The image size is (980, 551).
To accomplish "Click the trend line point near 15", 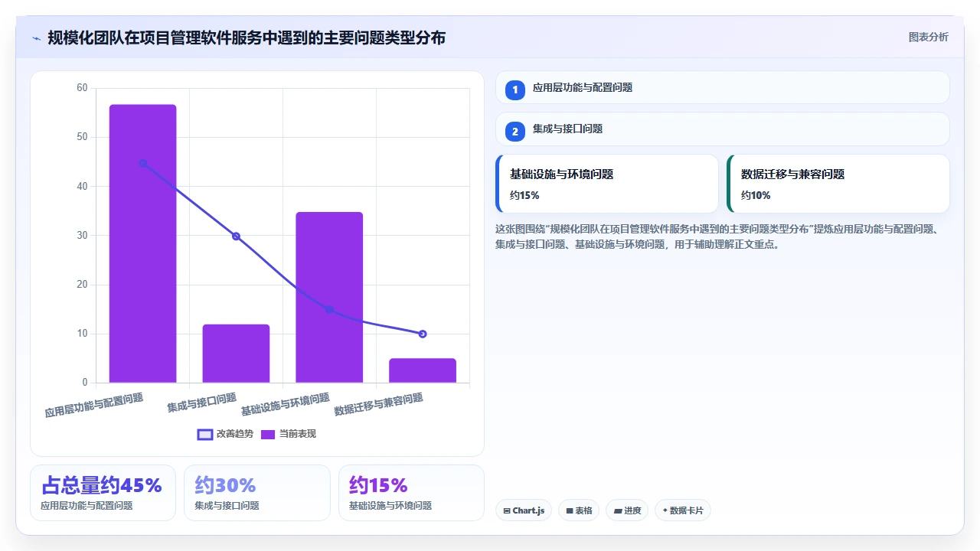I will [329, 310].
